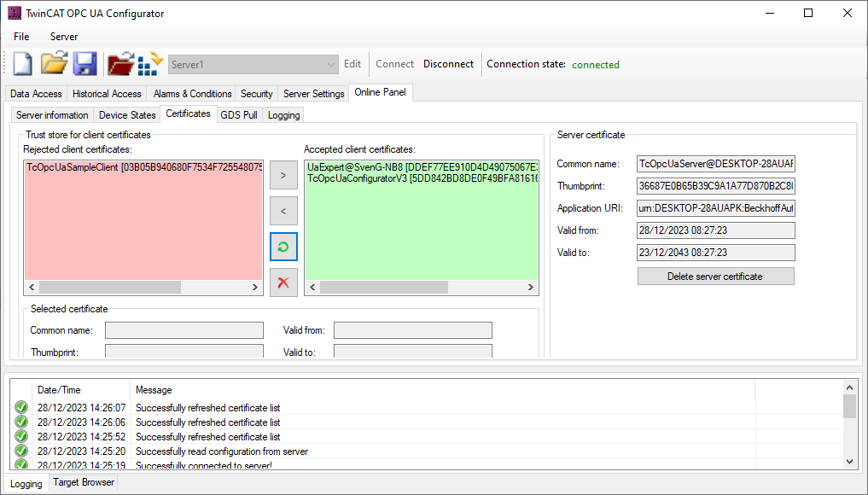
Task: Click the New file icon
Action: pos(23,64)
